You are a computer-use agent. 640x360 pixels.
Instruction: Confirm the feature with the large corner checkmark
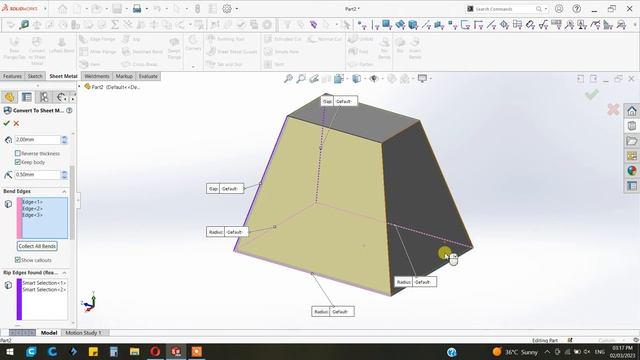592,94
